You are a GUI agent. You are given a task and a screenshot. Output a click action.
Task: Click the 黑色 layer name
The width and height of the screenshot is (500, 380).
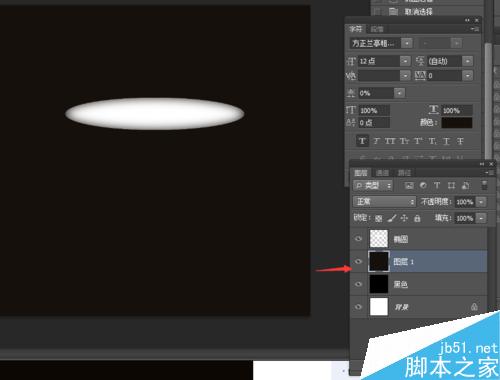pos(401,284)
